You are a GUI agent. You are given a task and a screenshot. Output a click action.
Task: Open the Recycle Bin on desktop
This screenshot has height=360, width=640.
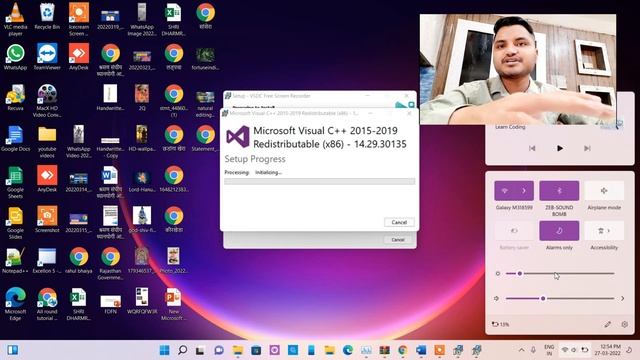click(47, 16)
